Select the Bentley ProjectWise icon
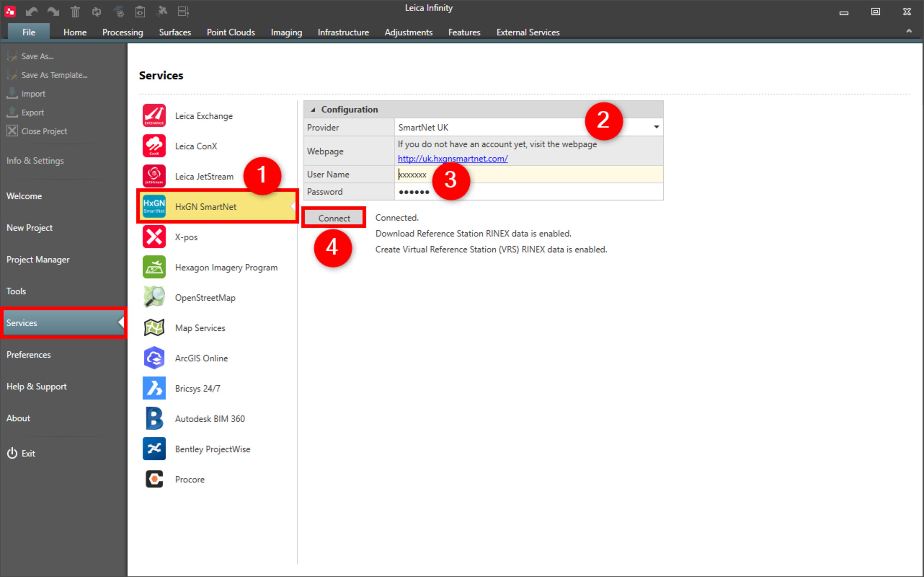Viewport: 924px width, 577px height. (154, 449)
